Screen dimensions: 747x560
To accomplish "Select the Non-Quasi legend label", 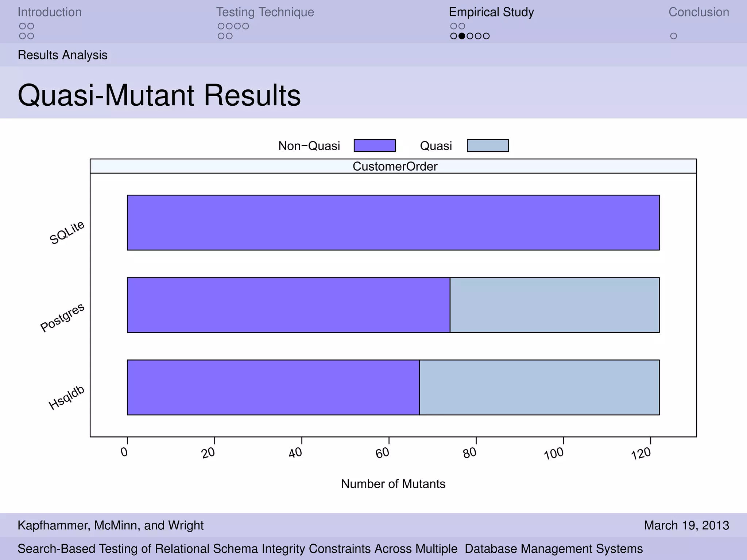I will coord(309,146).
